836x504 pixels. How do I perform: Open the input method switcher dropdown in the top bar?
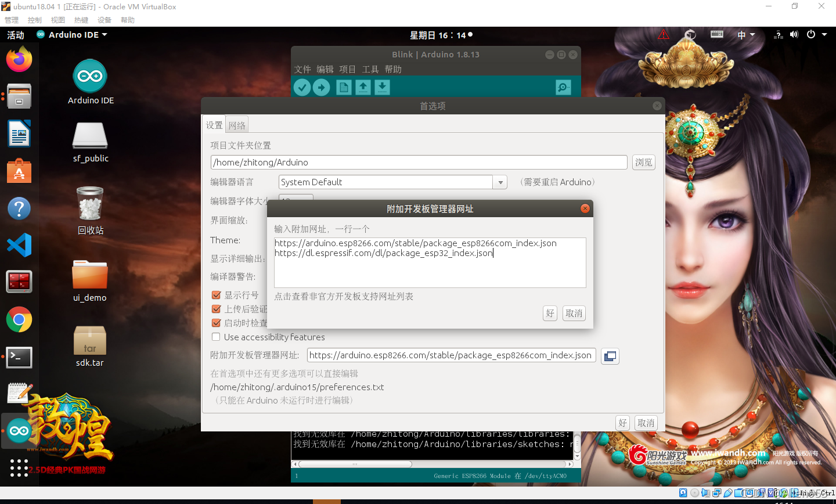click(746, 35)
